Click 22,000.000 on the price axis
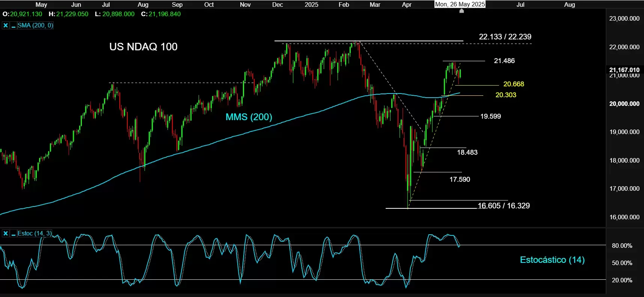 click(x=624, y=47)
